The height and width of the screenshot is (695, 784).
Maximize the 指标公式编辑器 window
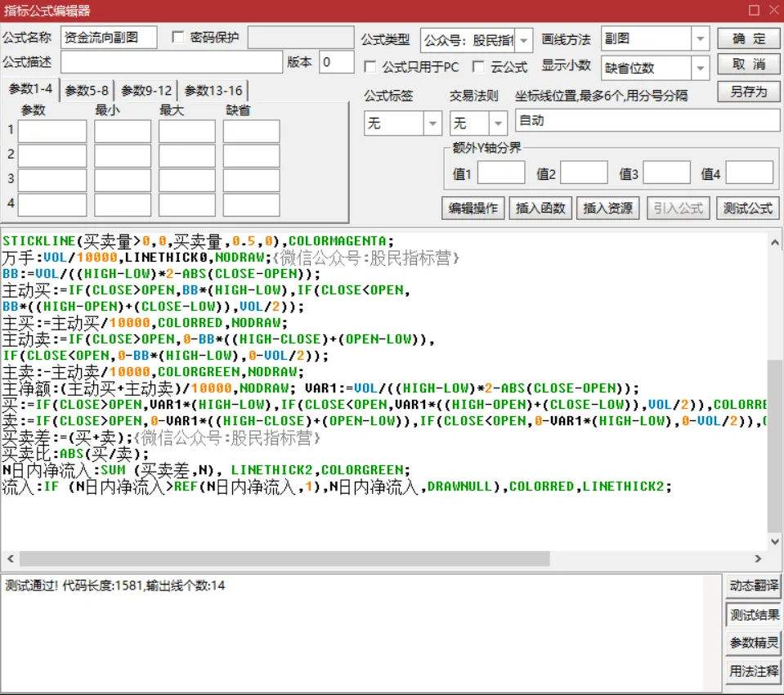pos(755,10)
